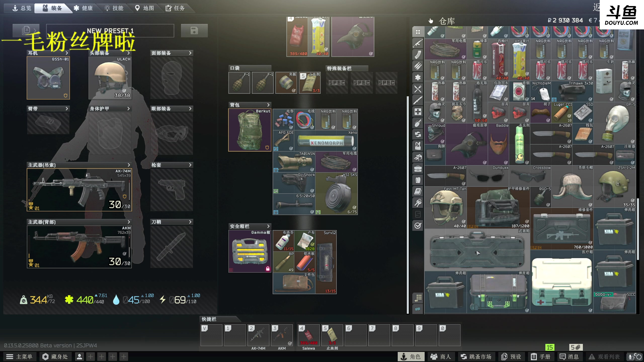Open the 手册 handbook
The width and height of the screenshot is (644, 362).
click(x=541, y=357)
